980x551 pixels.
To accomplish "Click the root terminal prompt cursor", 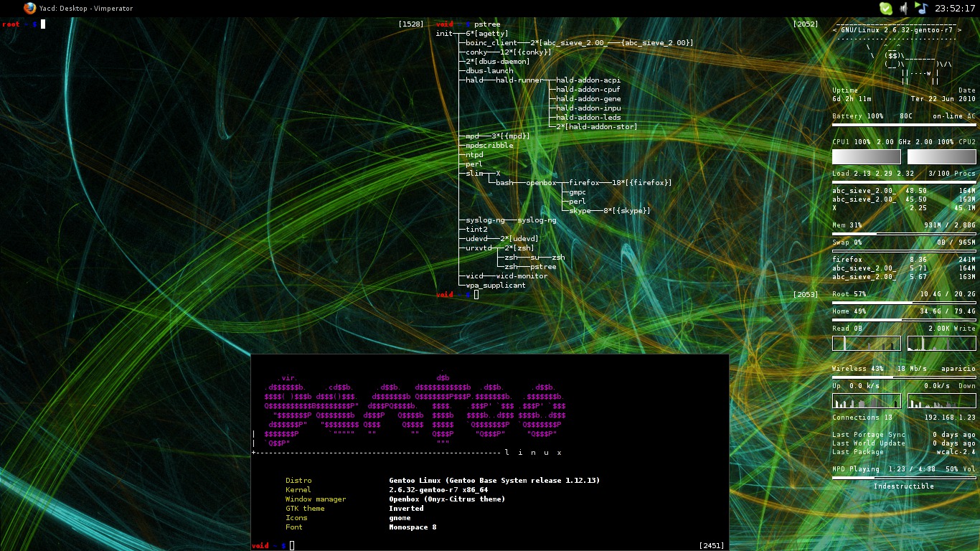I will [x=43, y=24].
